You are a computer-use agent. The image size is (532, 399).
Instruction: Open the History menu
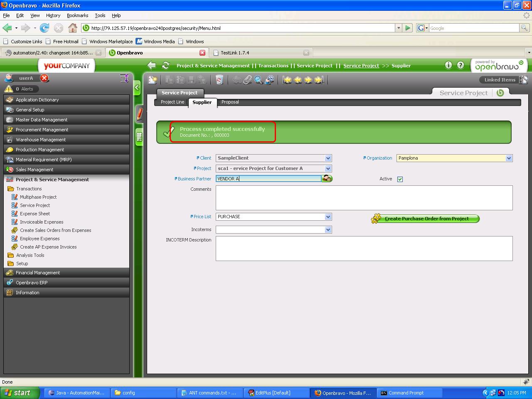coord(53,15)
